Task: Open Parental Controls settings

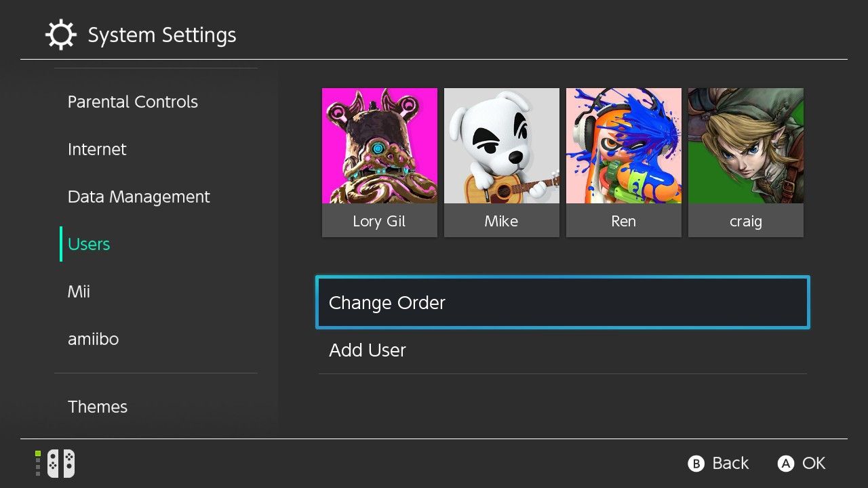Action: point(133,102)
